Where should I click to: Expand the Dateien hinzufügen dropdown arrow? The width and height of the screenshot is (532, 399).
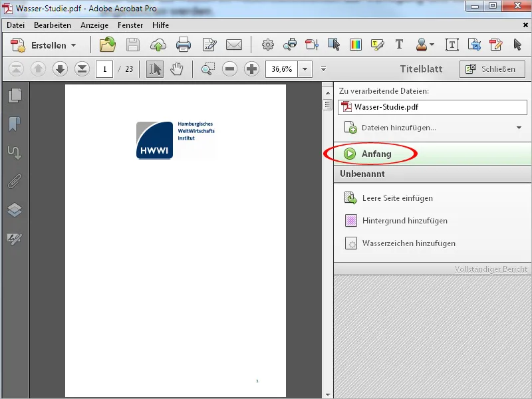[x=519, y=128]
